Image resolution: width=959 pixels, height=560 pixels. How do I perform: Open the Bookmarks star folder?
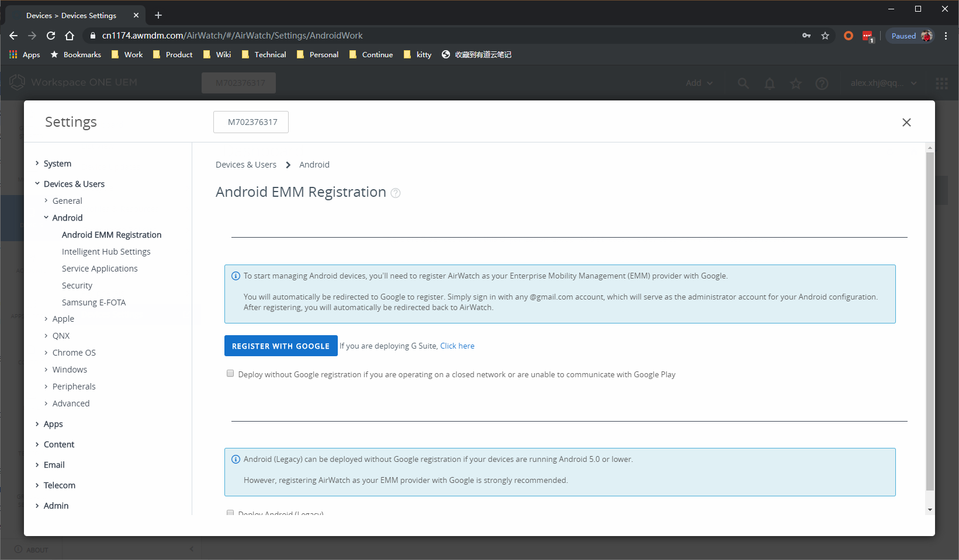pos(75,54)
